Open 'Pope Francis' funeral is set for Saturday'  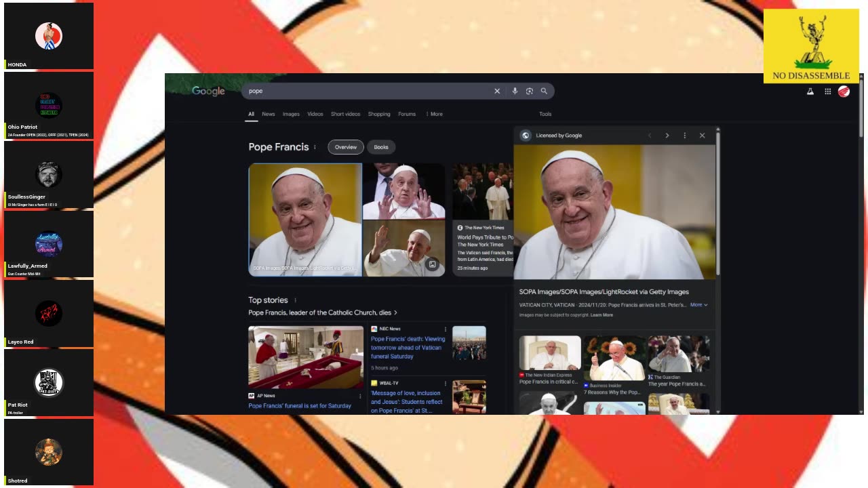pos(300,406)
